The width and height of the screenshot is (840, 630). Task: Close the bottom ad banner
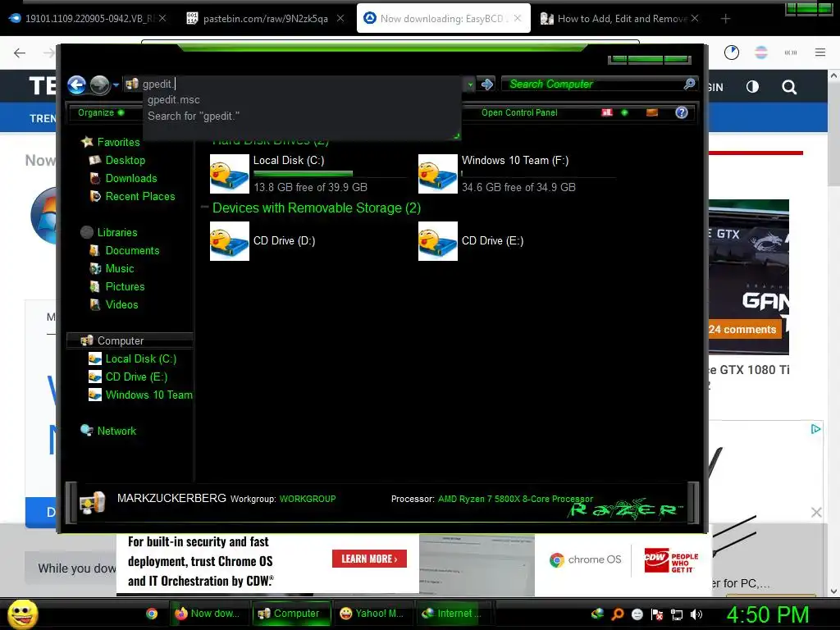816,513
